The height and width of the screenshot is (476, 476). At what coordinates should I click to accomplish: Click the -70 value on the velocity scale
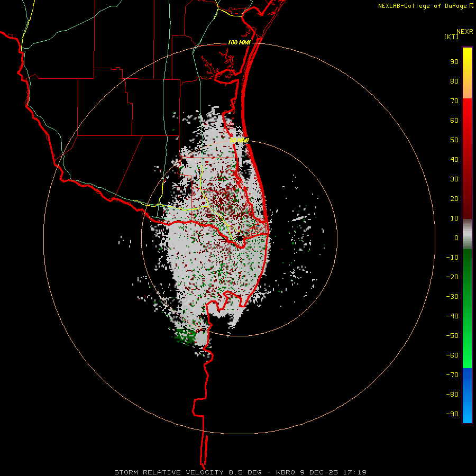[452, 375]
